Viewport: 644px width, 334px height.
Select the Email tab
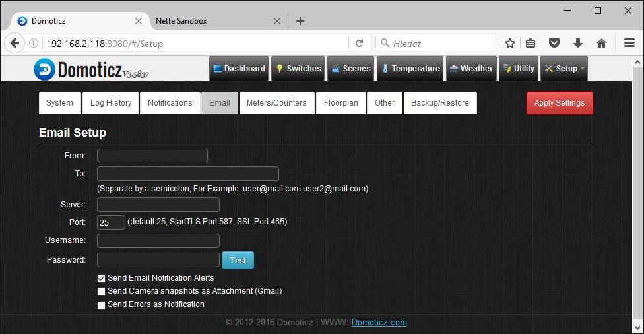220,103
